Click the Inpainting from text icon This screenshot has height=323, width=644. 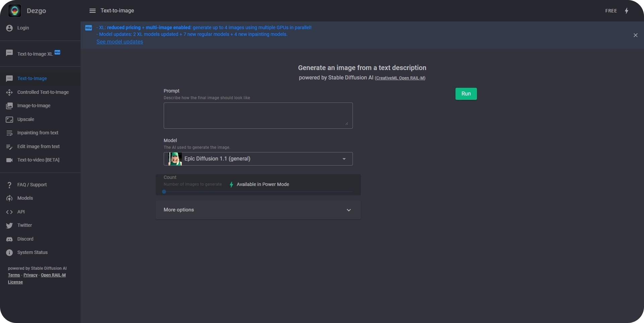tap(9, 133)
